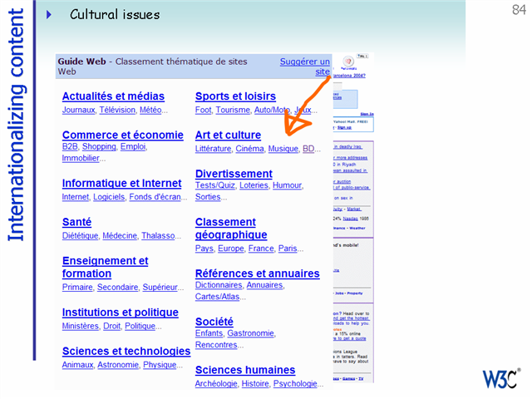Viewport: 532px width, 399px height.
Task: Open Sports et loisirs category heading
Action: 235,96
